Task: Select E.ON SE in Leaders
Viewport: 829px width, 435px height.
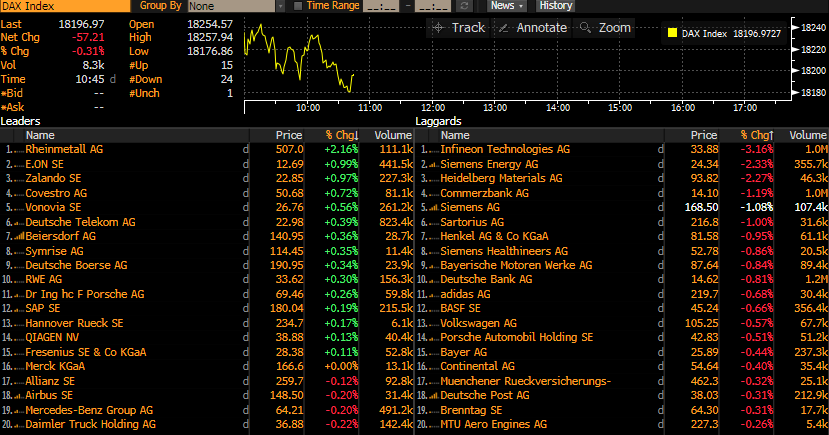Action: [206, 164]
